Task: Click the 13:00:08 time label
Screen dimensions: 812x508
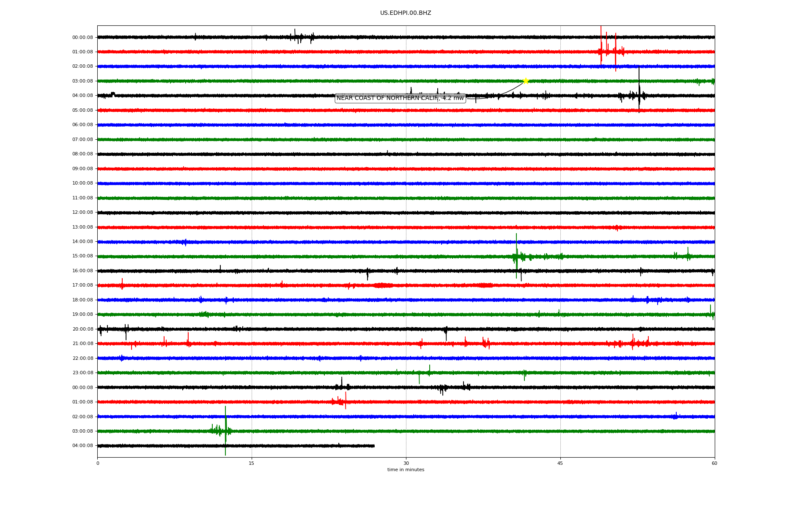Action: coord(82,227)
